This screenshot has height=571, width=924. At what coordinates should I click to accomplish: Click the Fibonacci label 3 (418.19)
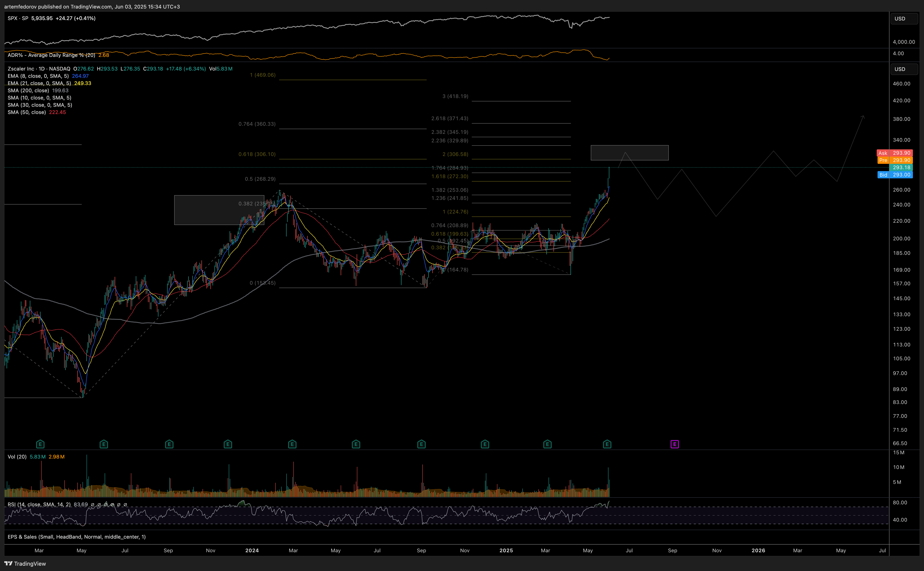(455, 96)
